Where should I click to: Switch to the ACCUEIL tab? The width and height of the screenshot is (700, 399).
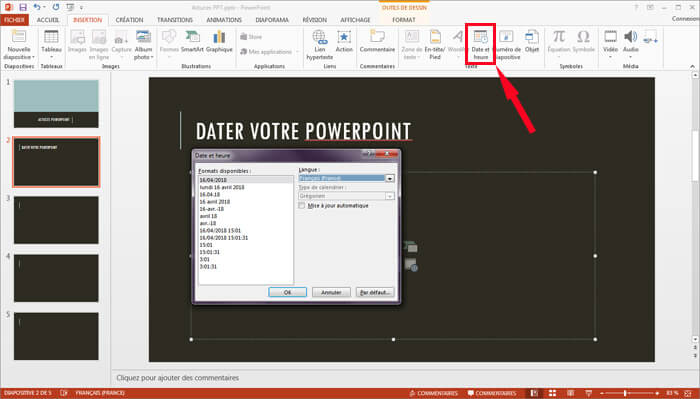[48, 20]
